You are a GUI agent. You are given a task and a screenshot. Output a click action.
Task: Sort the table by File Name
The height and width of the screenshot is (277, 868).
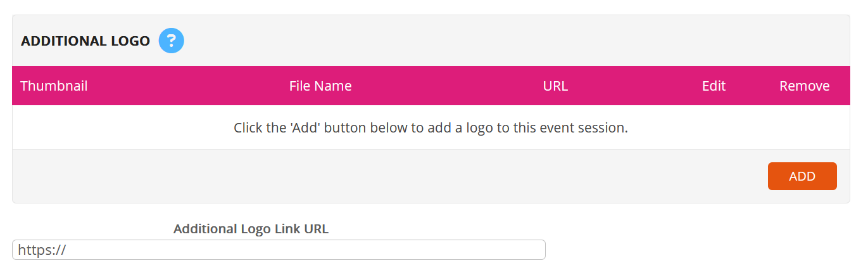320,86
